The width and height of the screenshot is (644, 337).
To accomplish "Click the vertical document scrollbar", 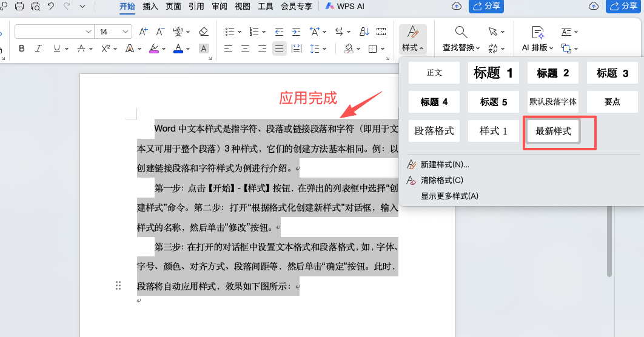I will [609, 241].
